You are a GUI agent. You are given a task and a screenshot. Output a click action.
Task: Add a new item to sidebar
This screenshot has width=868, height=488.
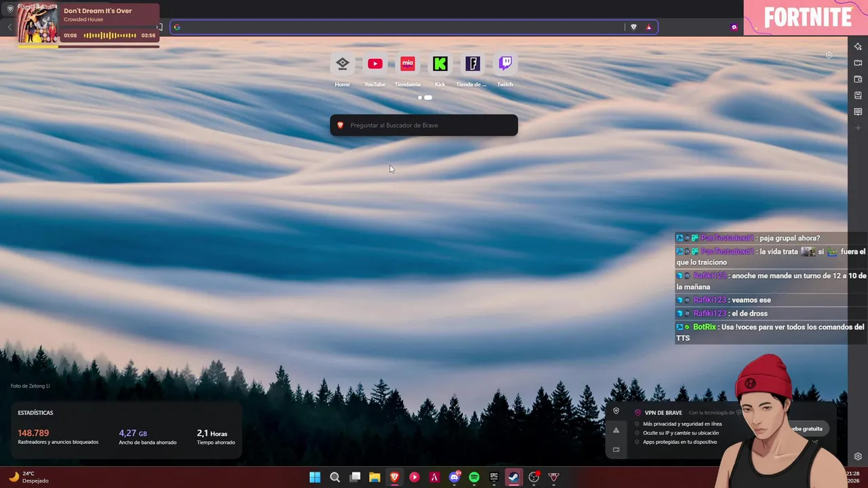point(858,128)
